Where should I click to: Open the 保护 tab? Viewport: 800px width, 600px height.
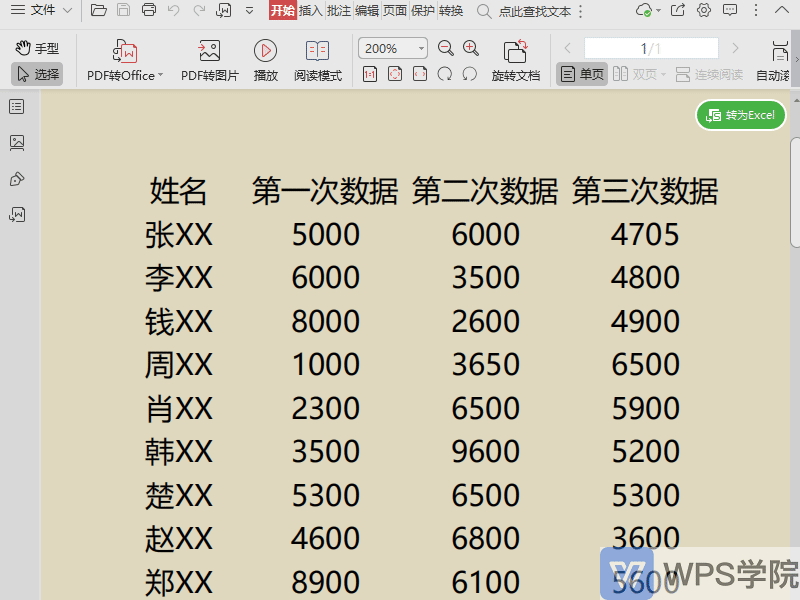click(423, 11)
